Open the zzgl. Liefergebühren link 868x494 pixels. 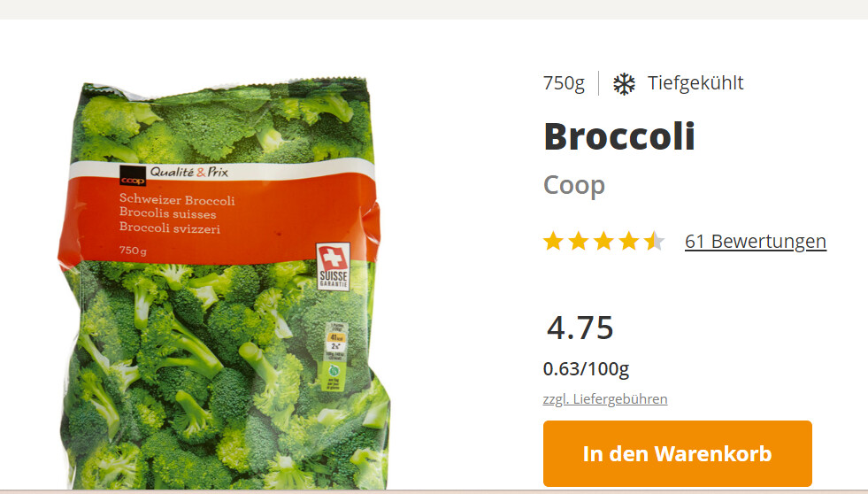(605, 398)
